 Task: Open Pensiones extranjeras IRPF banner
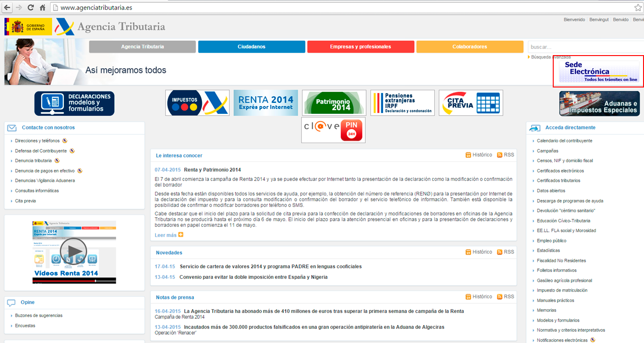click(402, 102)
